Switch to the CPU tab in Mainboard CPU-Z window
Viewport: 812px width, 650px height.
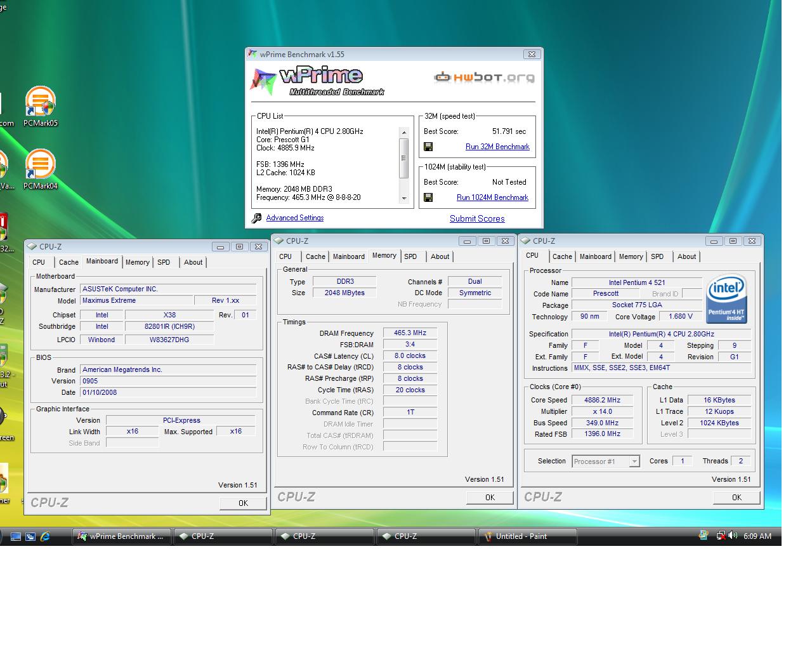point(39,262)
